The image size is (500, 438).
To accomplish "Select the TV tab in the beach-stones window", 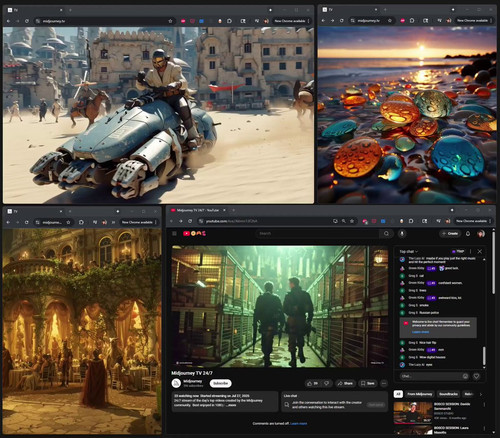I will 350,10.
